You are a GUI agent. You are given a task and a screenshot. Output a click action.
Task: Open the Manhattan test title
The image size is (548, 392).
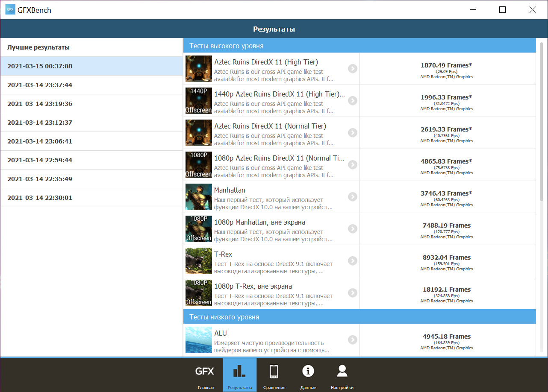pos(230,190)
